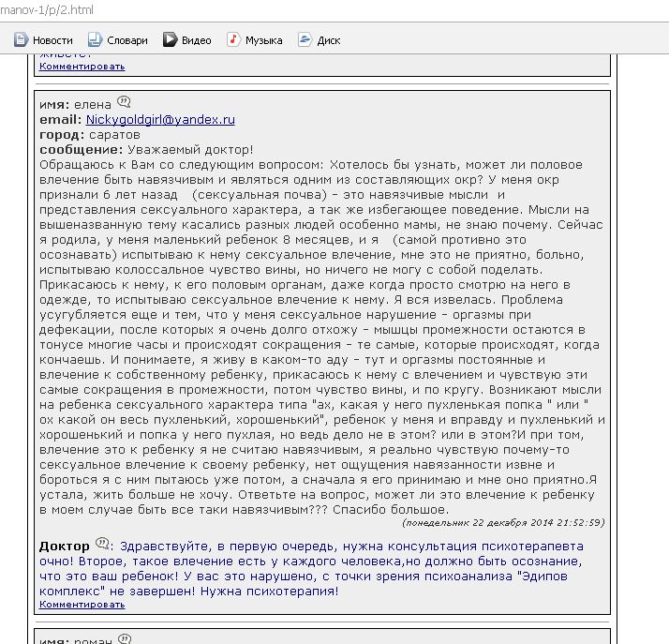Click Комментировать link below Доктор's reply
The width and height of the screenshot is (669, 644).
point(82,605)
